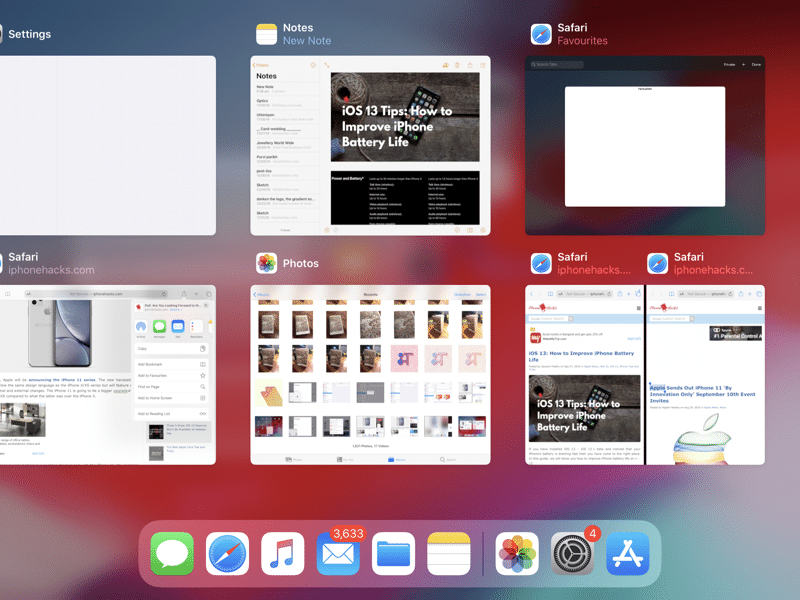Tap the Safari icon beside the Favourites label
The image size is (800, 600).
(x=542, y=34)
